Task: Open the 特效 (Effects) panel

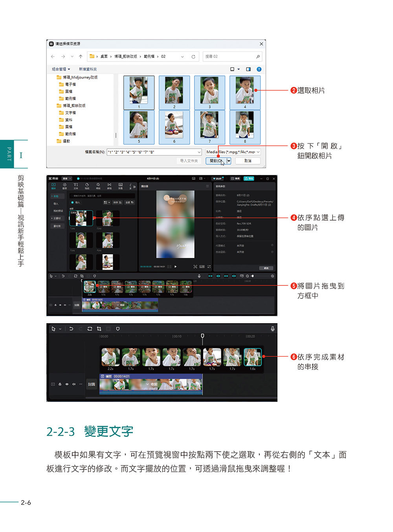Action: (98, 186)
